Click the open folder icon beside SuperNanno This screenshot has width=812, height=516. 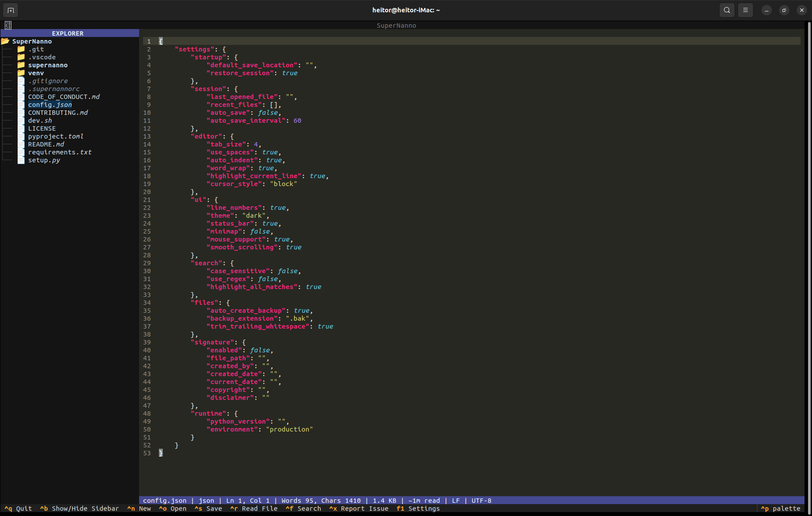point(5,41)
